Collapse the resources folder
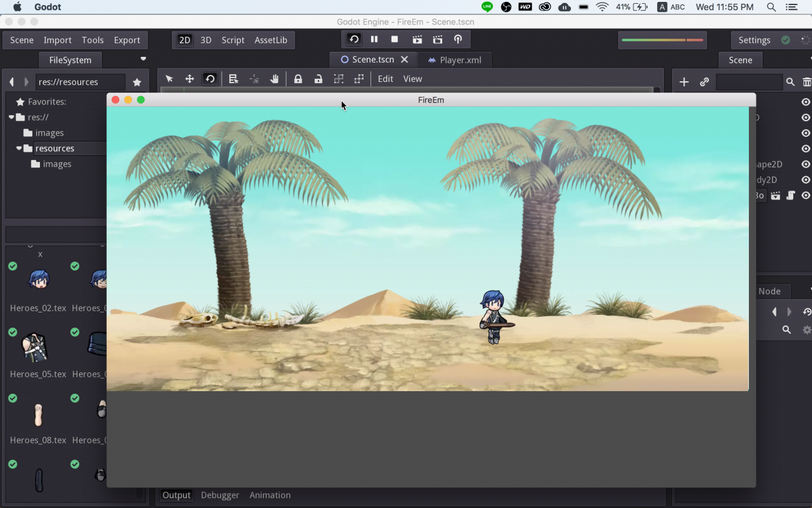 coord(19,148)
